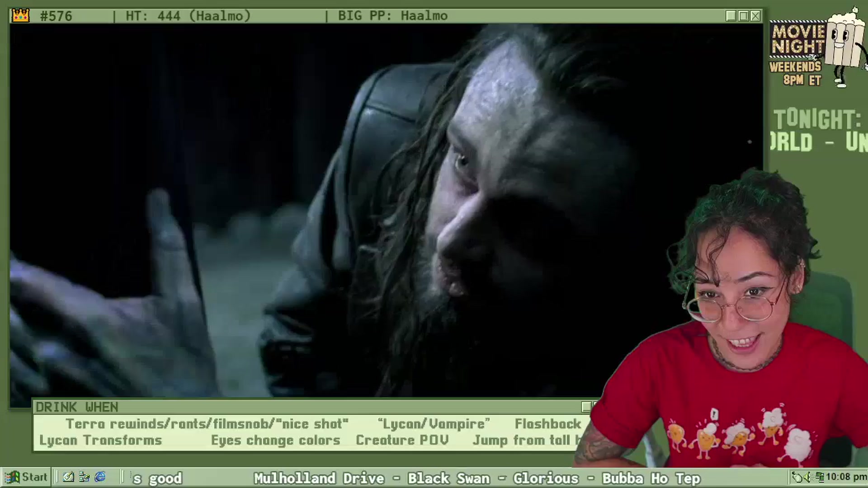The width and height of the screenshot is (868, 488).
Task: Open the volume speaker icon in tray
Action: coord(808,477)
